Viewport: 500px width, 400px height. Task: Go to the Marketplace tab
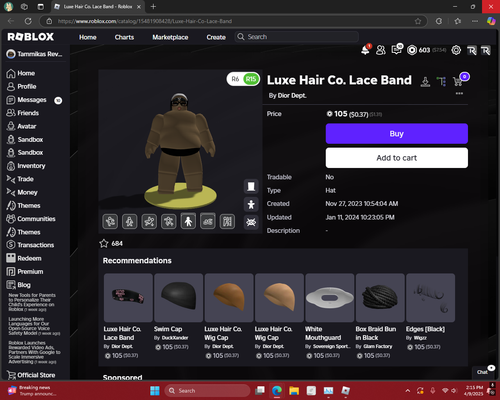[170, 37]
